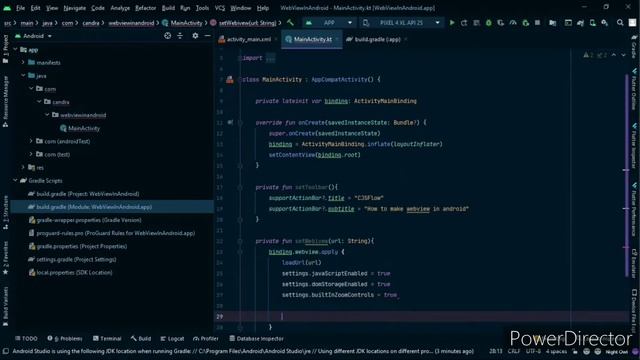This screenshot has height=360, width=640.
Task: Open the Problems tool window
Action: [x=65, y=338]
